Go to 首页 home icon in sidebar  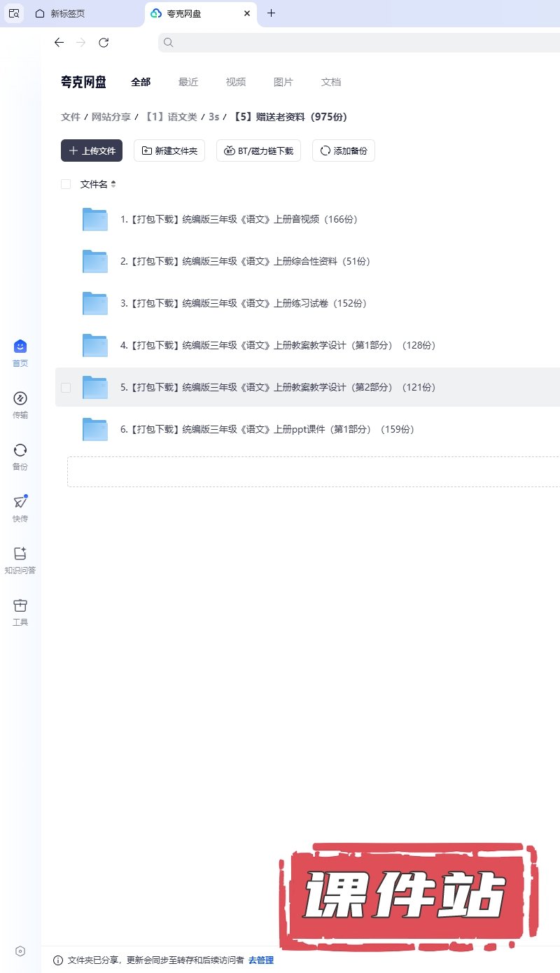click(20, 347)
